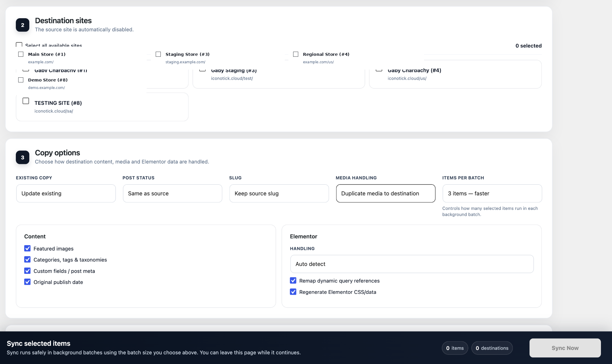Open the Slug dropdown showing Keep source slug
The width and height of the screenshot is (612, 364).
click(x=279, y=193)
